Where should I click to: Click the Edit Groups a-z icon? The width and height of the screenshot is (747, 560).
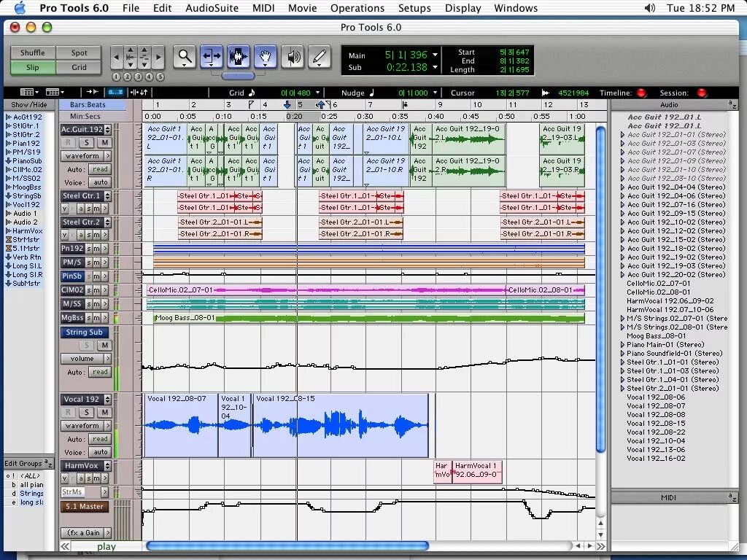(48, 463)
